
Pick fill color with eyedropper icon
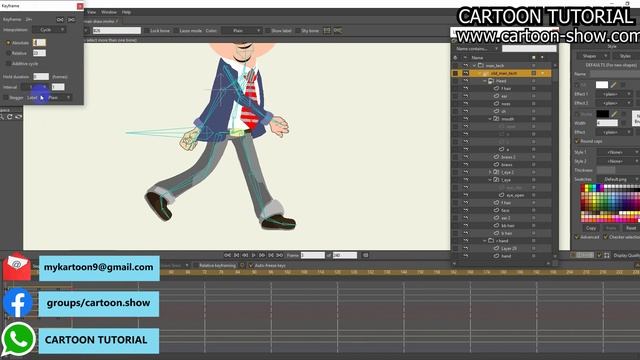tap(613, 84)
